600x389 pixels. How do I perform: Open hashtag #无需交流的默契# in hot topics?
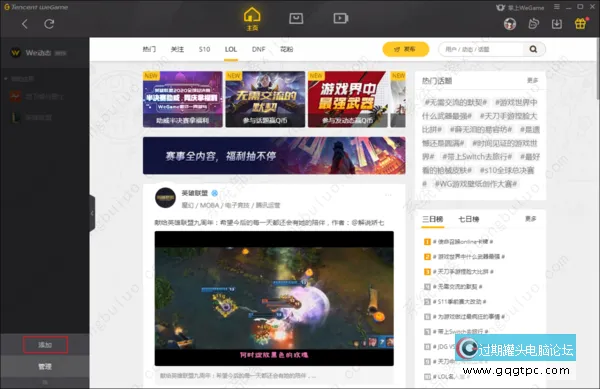tap(455, 103)
